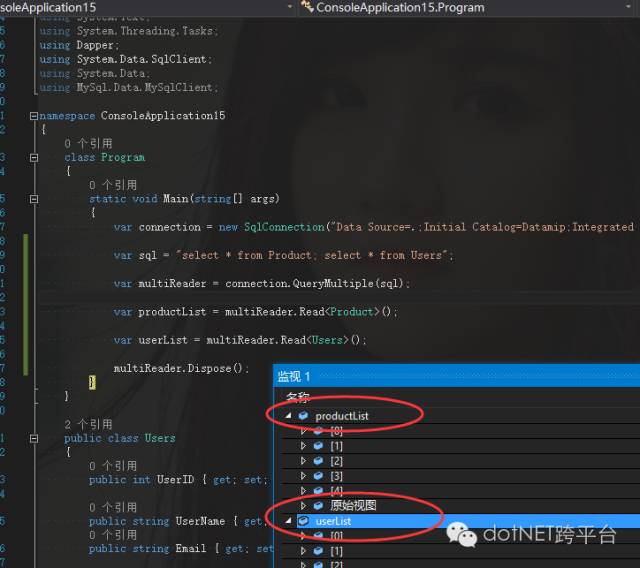This screenshot has width=640, height=568.
Task: Click 'UserName' in the public string property
Action: pos(200,521)
